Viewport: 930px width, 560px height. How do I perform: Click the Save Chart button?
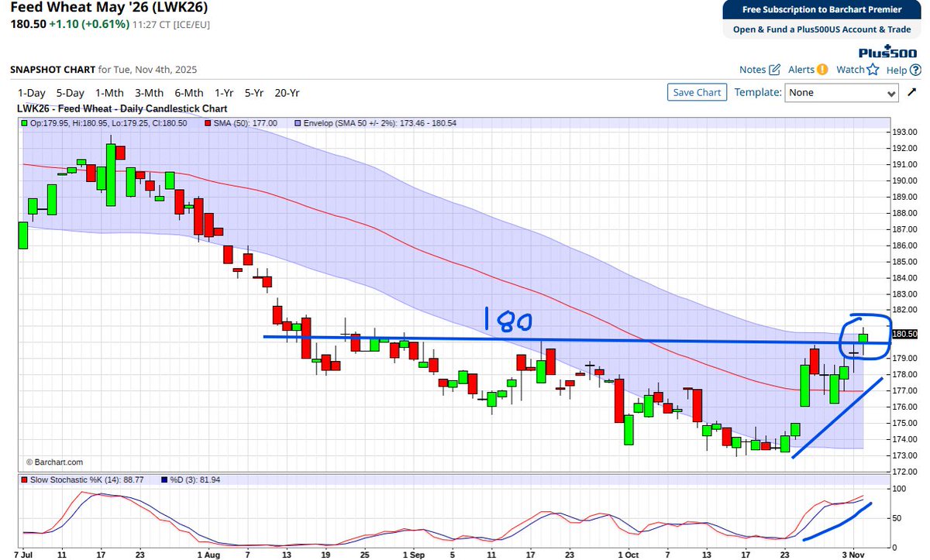click(697, 92)
